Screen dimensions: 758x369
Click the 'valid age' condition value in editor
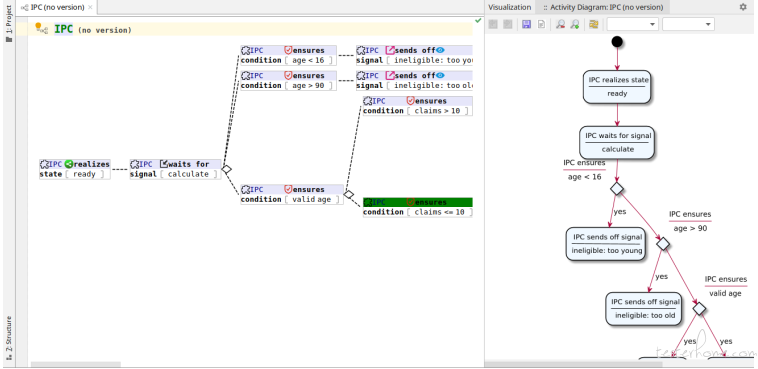tap(311, 199)
